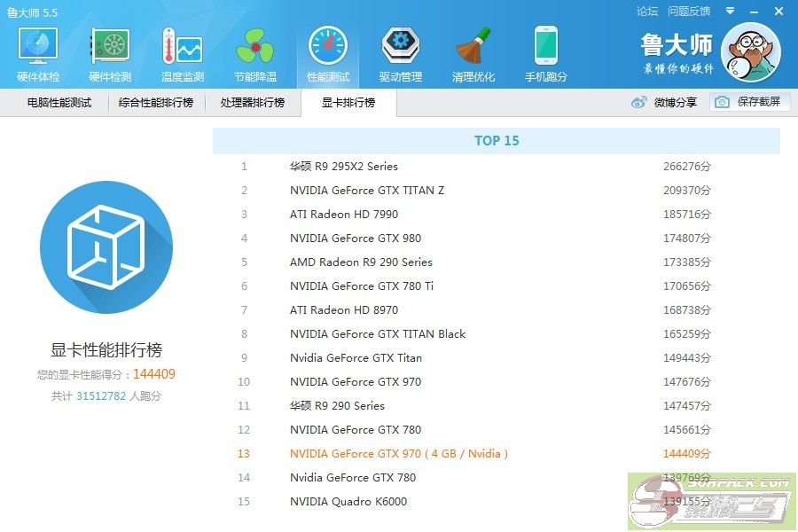Select the 华硕 R9 295X2 Series row
798x532 pixels.
(x=497, y=167)
